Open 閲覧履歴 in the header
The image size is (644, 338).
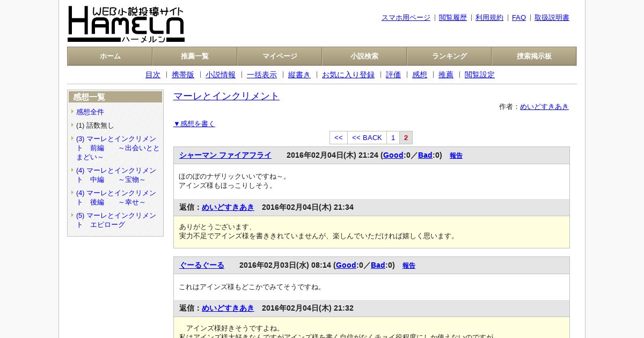(x=453, y=18)
